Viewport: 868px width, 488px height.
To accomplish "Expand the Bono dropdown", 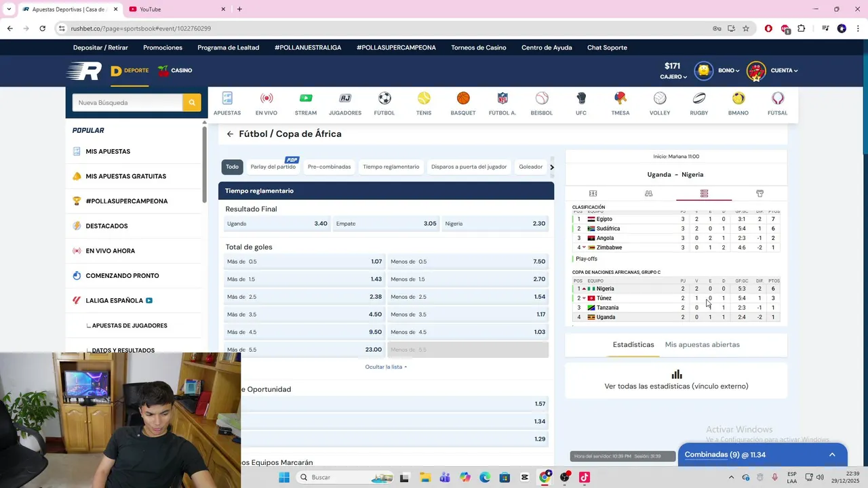I will pos(729,70).
